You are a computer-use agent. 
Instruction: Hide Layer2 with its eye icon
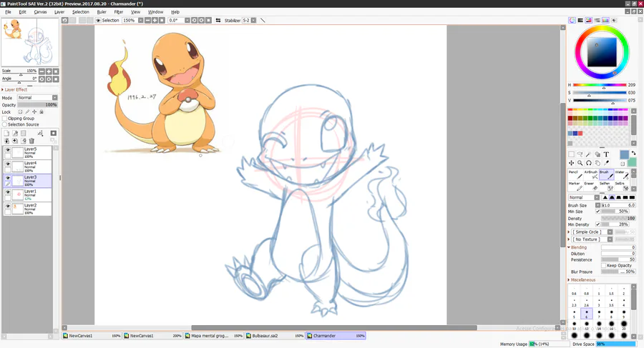coord(8,206)
